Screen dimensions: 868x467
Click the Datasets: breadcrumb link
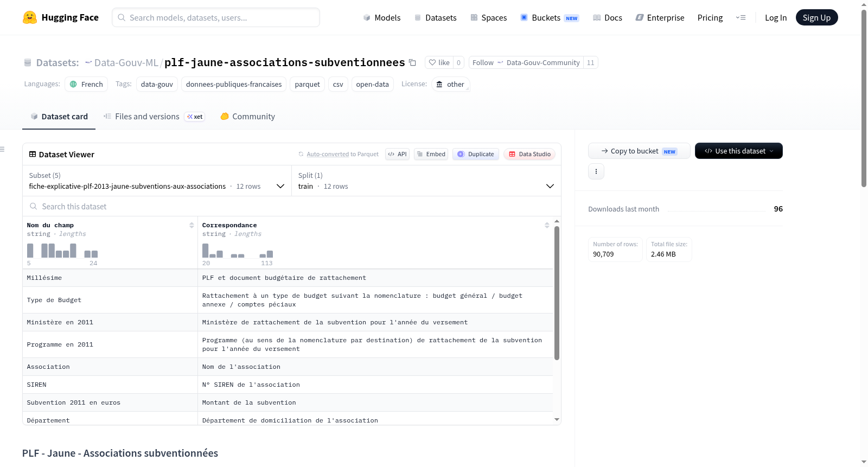[58, 62]
